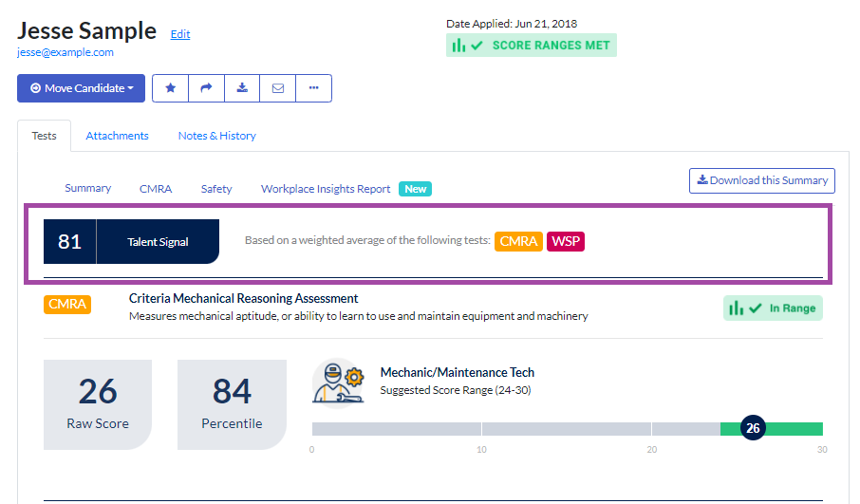The width and height of the screenshot is (860, 504).
Task: Click the download icon in the toolbar
Action: coord(242,88)
